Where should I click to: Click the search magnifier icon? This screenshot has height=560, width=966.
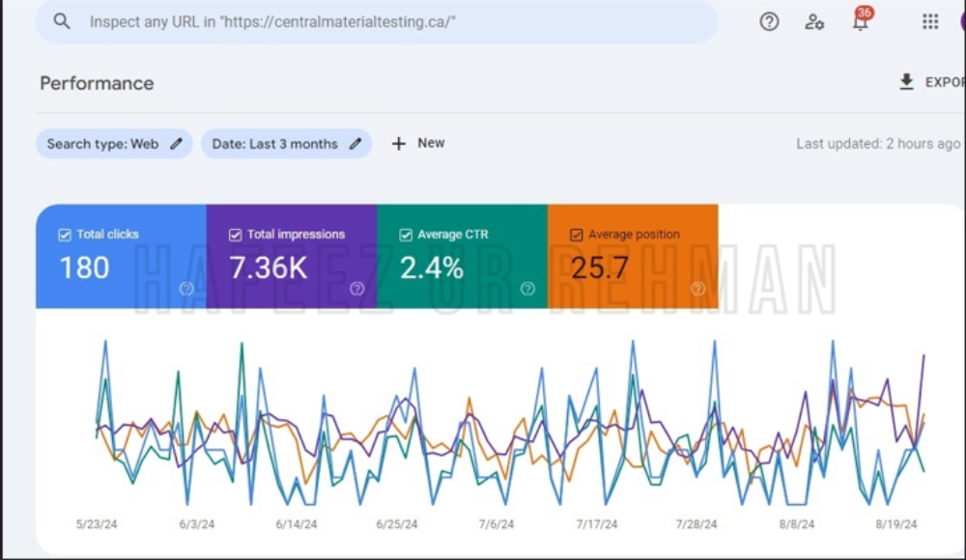(62, 21)
